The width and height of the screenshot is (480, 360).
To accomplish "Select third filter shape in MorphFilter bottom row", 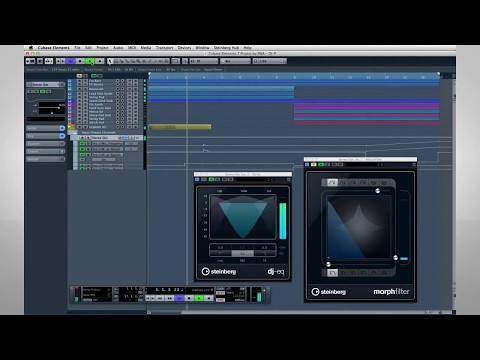I will (x=353, y=273).
